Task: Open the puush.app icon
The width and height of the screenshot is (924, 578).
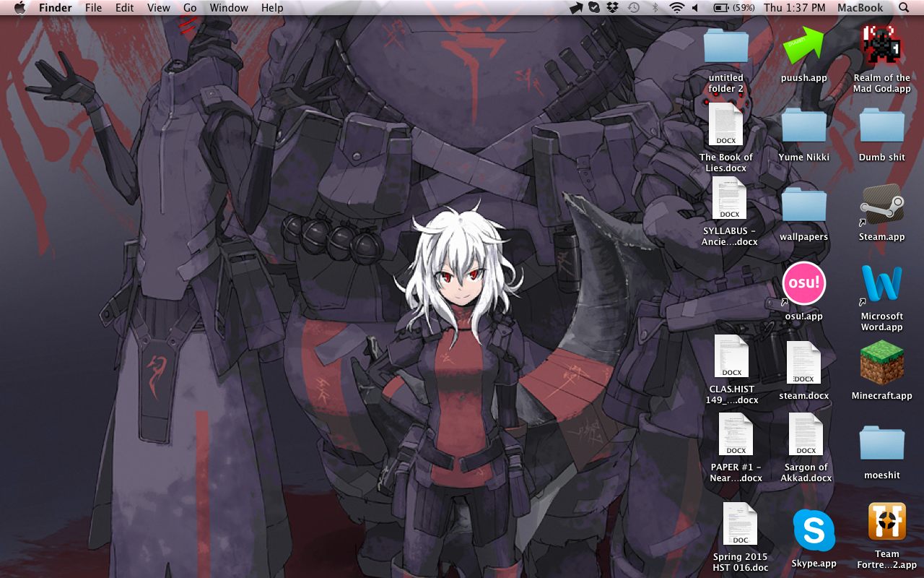Action: pos(803,46)
